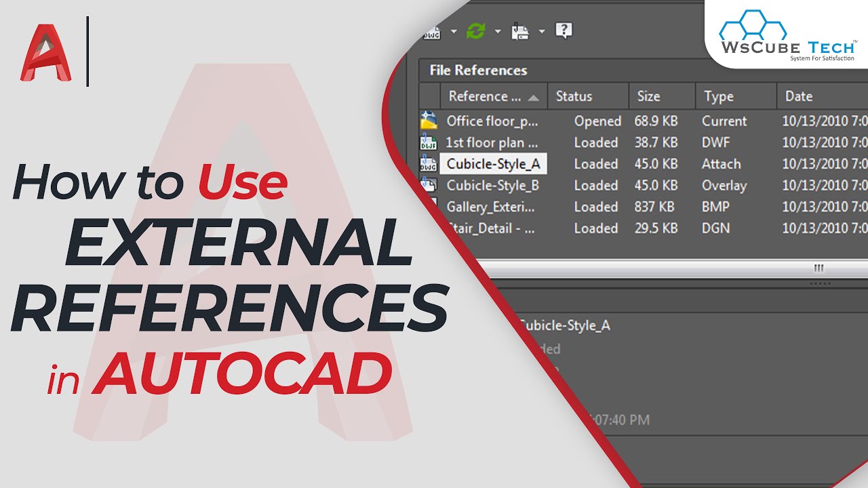Select the Cubicle-Style_A DWG icon
This screenshot has height=488, width=868.
[429, 163]
